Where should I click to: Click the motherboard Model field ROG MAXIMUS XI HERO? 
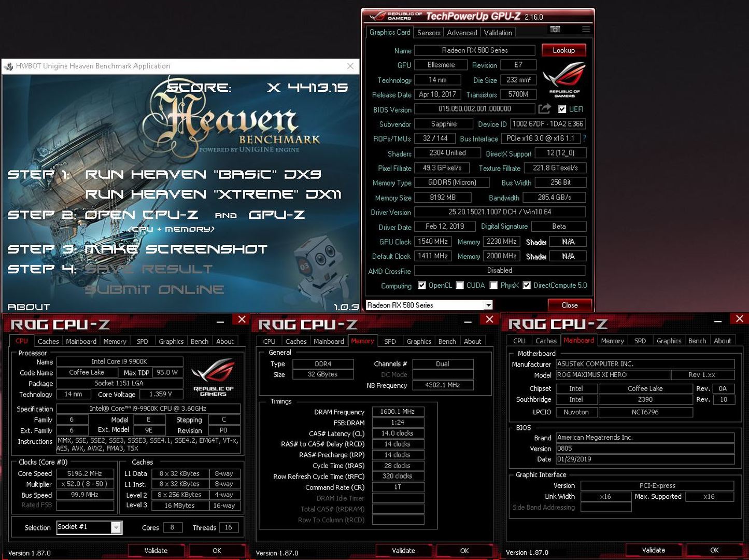612,375
